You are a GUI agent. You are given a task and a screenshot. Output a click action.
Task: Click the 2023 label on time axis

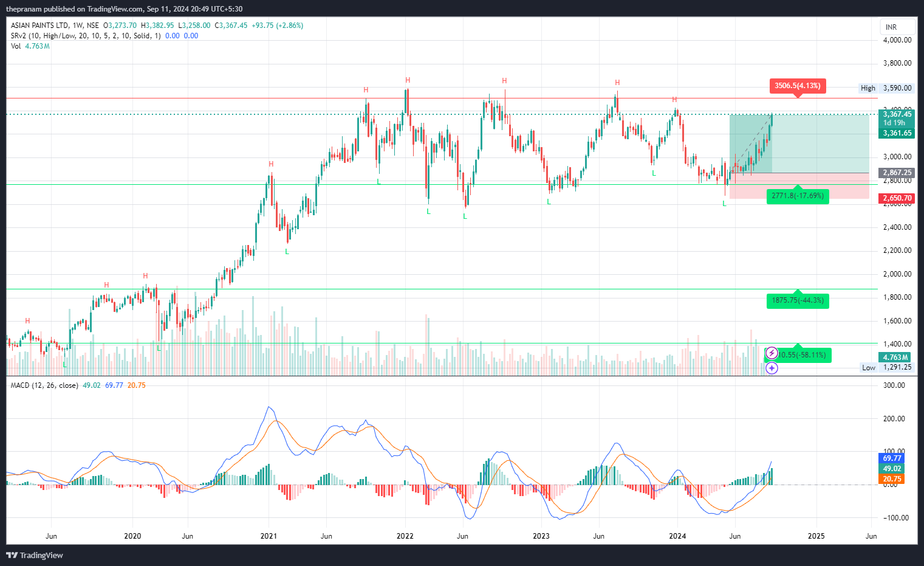pos(541,536)
